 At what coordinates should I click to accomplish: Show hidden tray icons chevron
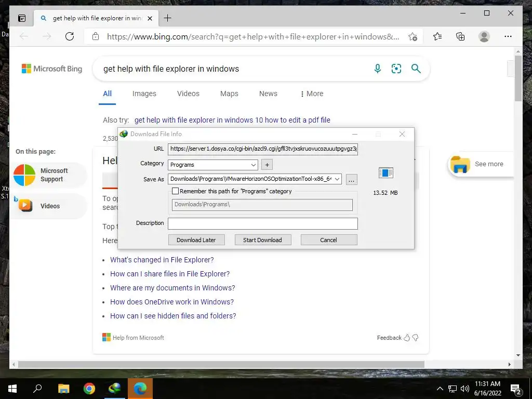coord(440,389)
